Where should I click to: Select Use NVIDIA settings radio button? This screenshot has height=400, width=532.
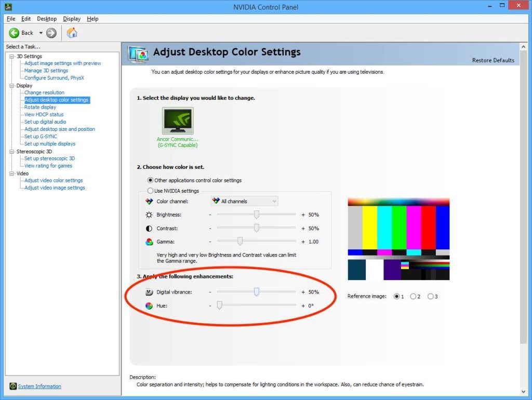(150, 191)
